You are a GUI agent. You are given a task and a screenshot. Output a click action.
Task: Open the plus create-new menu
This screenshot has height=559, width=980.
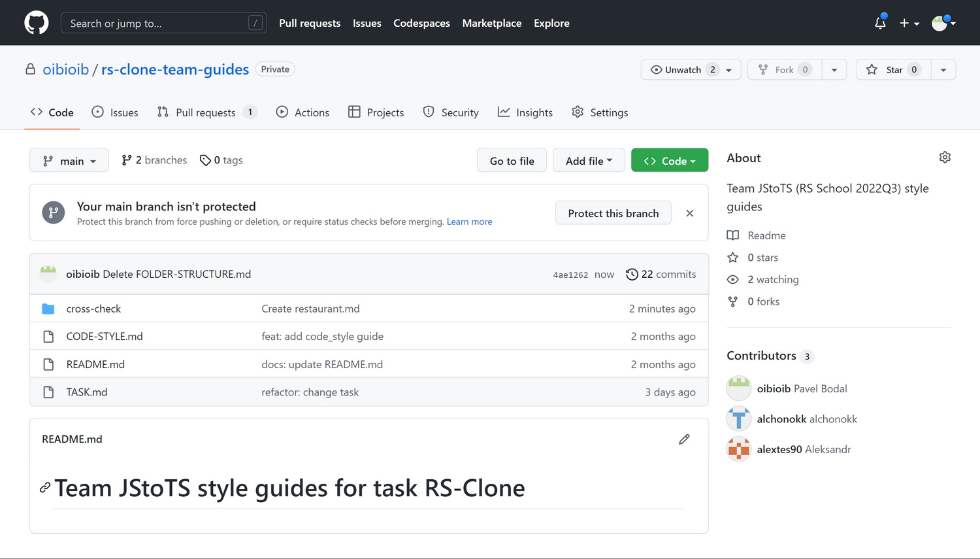pos(909,23)
